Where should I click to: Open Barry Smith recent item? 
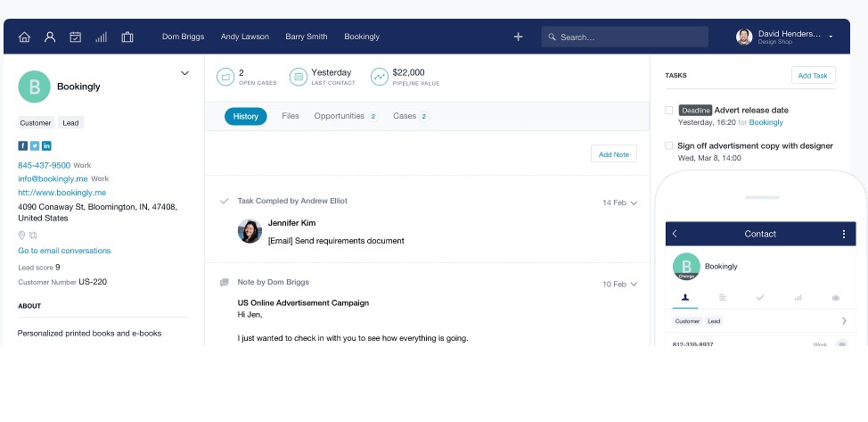307,37
